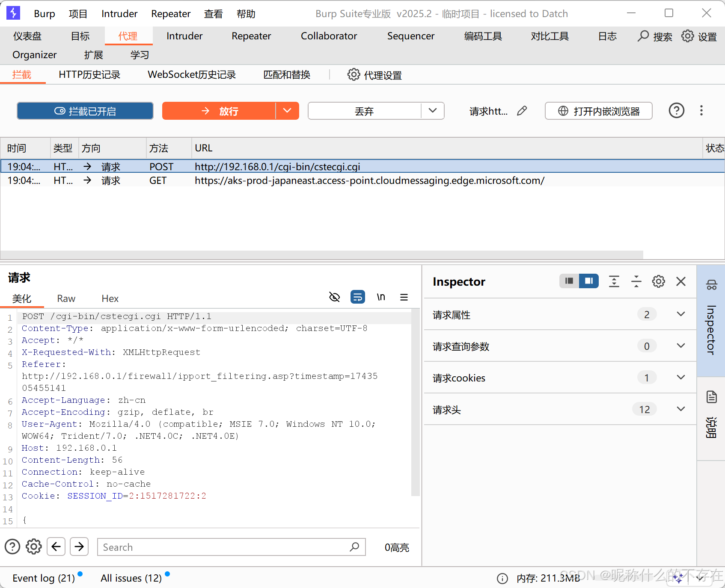Click the 丢弃 drop button

tap(364, 111)
